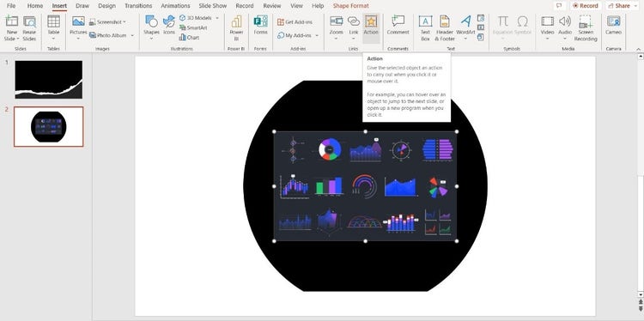Click the Action star icon
This screenshot has height=321, width=644.
pos(371,21)
